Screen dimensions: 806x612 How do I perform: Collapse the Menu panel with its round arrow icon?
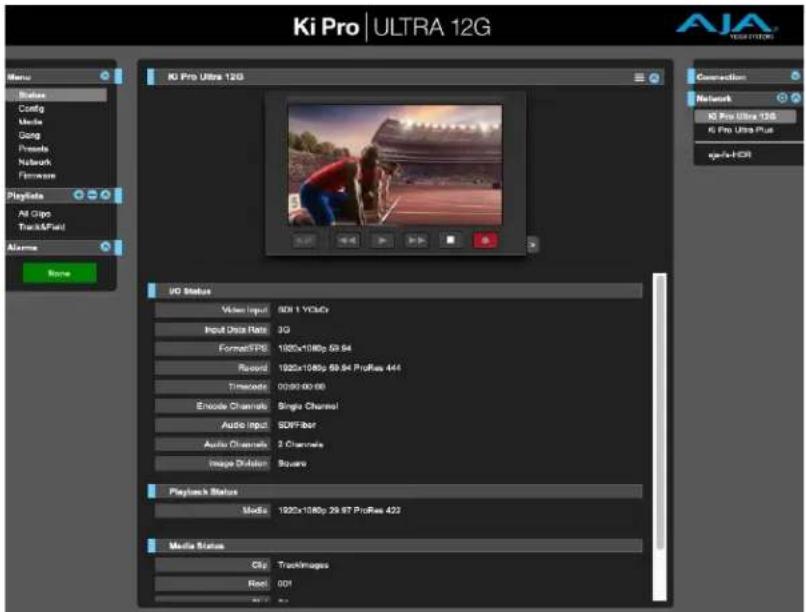pos(105,76)
